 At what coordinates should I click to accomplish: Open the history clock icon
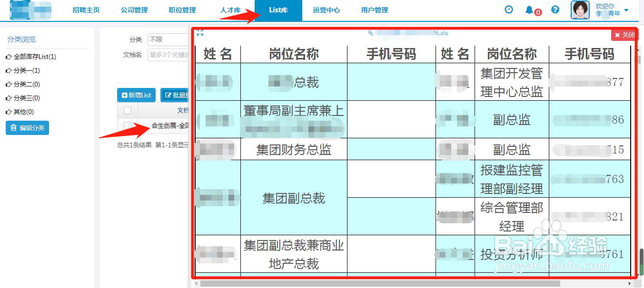[x=509, y=9]
